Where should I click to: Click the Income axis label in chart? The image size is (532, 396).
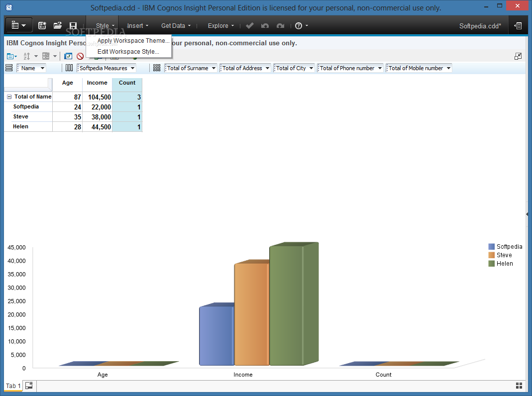pyautogui.click(x=243, y=375)
